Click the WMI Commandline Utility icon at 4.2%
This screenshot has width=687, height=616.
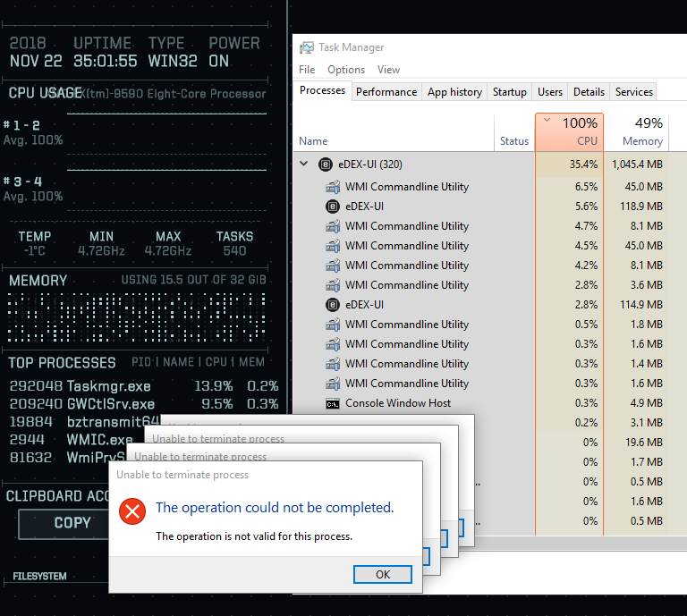point(333,266)
